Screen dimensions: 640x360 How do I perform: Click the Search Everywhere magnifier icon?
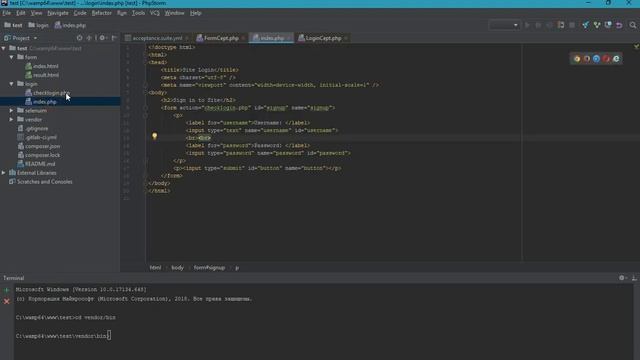(x=633, y=25)
